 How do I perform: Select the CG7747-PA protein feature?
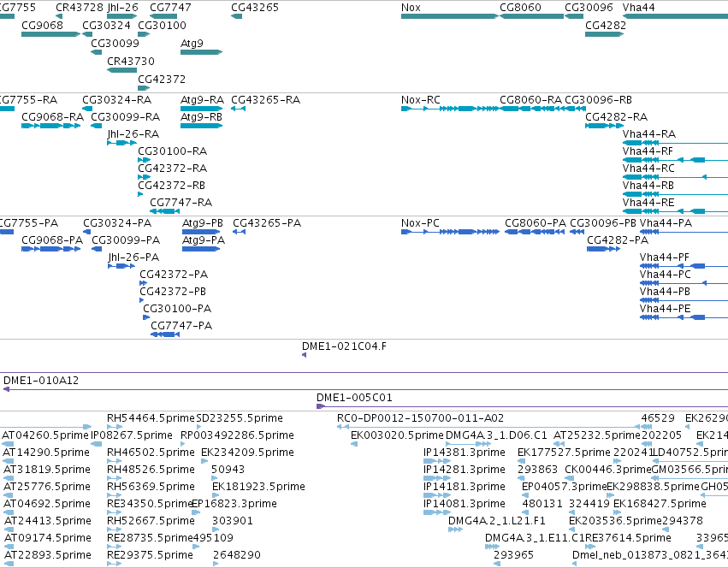(165, 334)
